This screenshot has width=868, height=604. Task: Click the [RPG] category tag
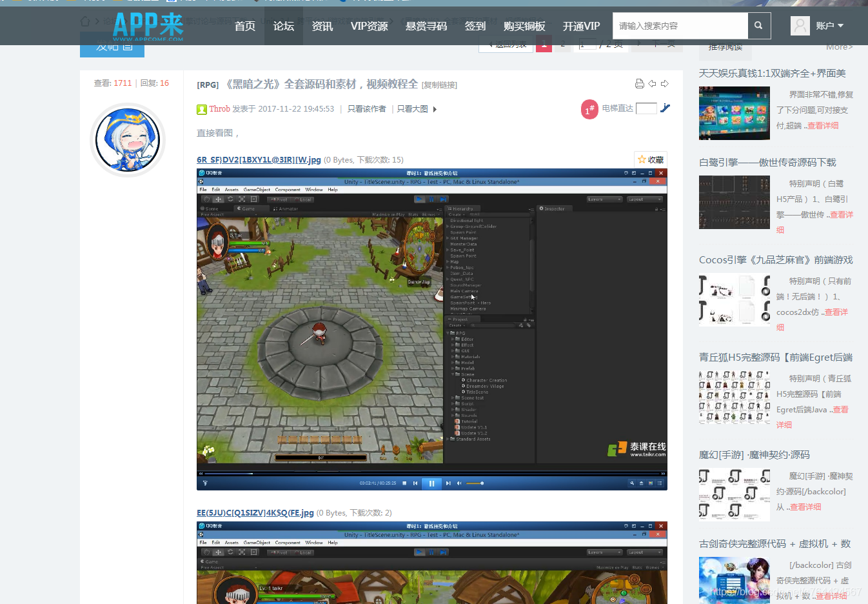(208, 85)
